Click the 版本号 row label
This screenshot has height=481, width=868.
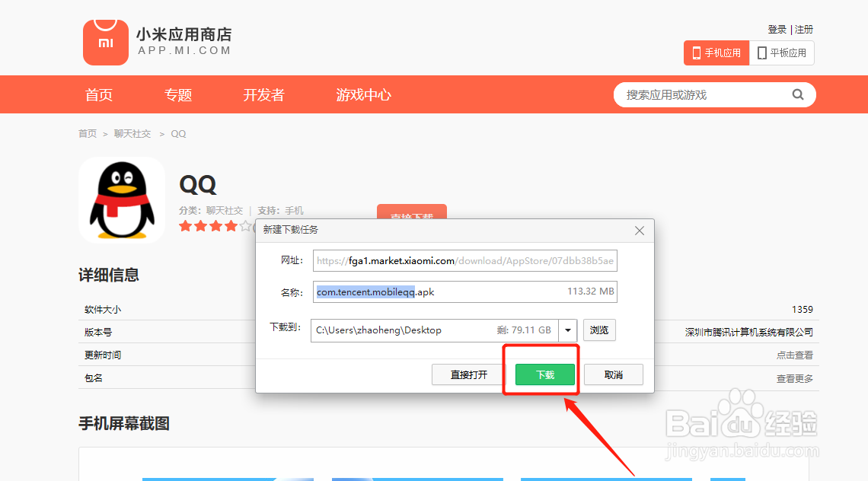click(98, 332)
